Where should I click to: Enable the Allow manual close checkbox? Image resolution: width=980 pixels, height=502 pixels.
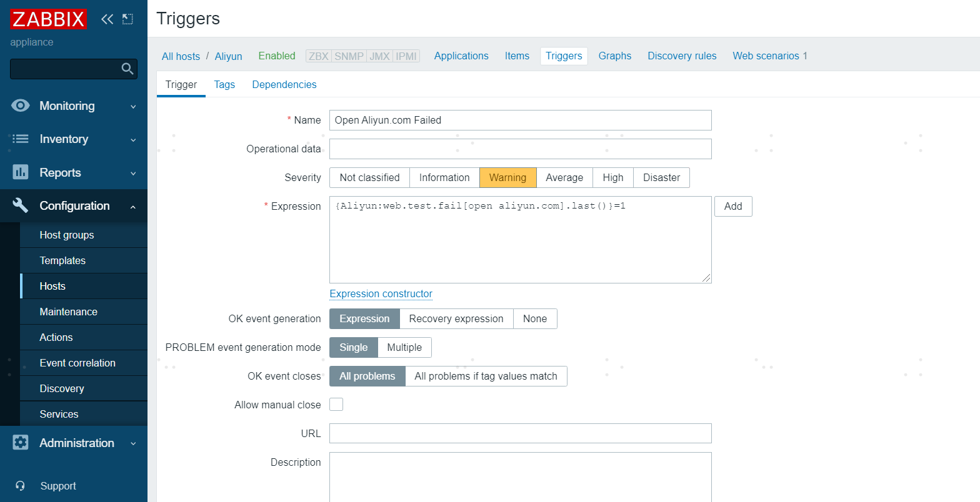[x=336, y=404]
